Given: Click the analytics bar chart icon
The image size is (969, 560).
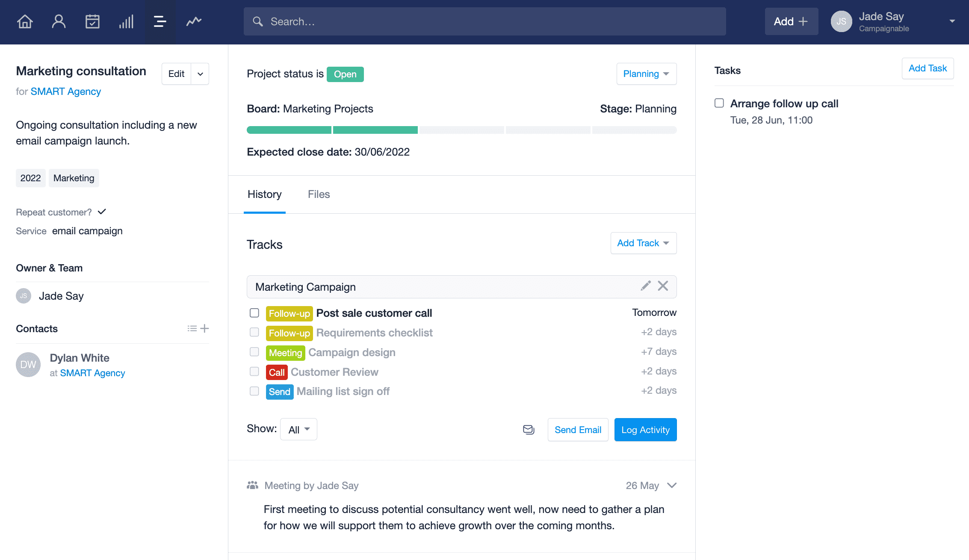Looking at the screenshot, I should pyautogui.click(x=126, y=22).
